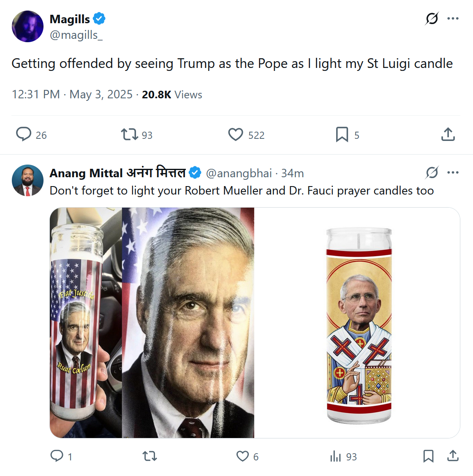View analytics for Anang Mittal's reply
The image size is (473, 476).
335,456
